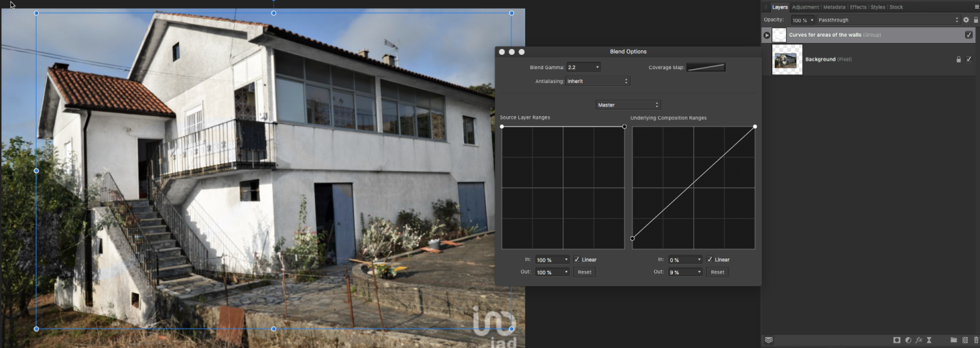980x348 pixels.
Task: Select top-right node of Underlying Composition curve
Action: coord(755,127)
